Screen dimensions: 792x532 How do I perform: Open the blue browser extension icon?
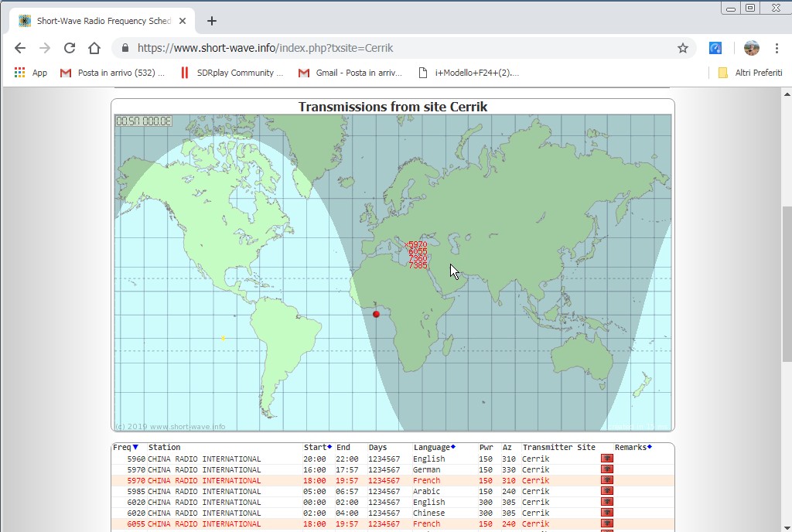click(715, 48)
